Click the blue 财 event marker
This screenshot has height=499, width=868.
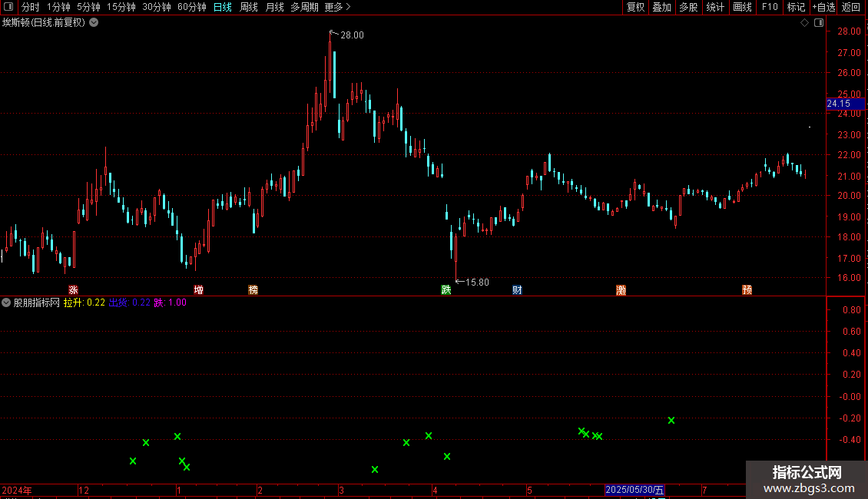click(517, 290)
